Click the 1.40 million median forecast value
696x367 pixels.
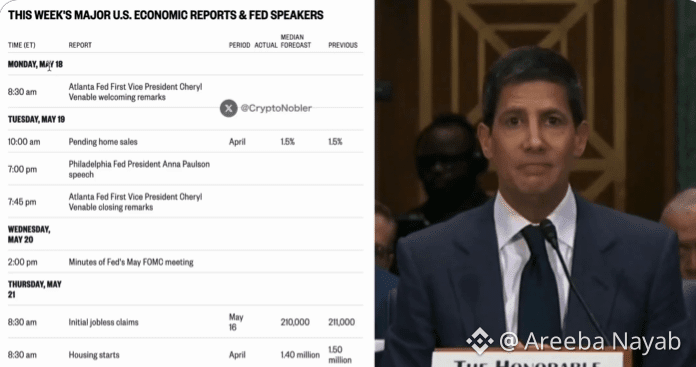(x=300, y=355)
